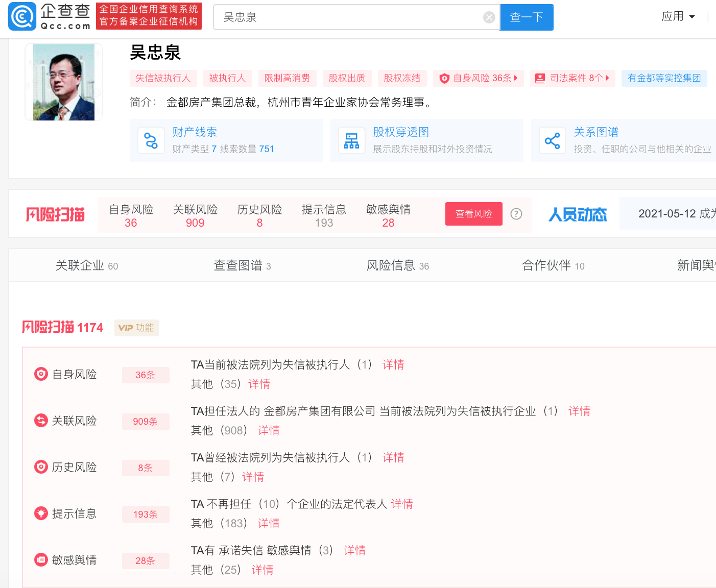This screenshot has width=716, height=588.
Task: Open 关系图谱 title link
Action: pyautogui.click(x=596, y=132)
